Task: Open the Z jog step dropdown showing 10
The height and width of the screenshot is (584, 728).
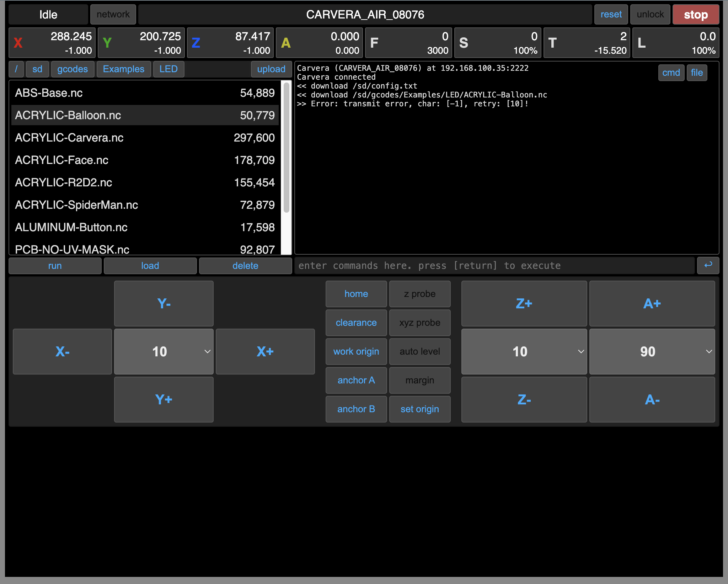Action: point(524,351)
